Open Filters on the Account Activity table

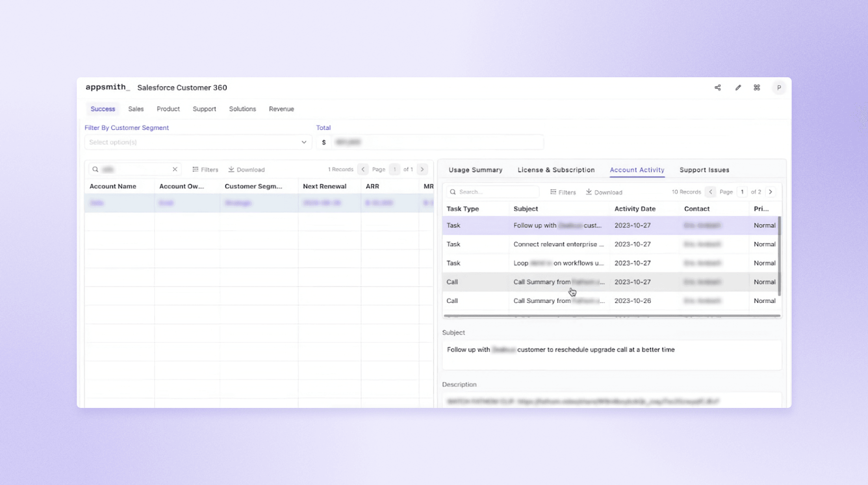pos(563,192)
